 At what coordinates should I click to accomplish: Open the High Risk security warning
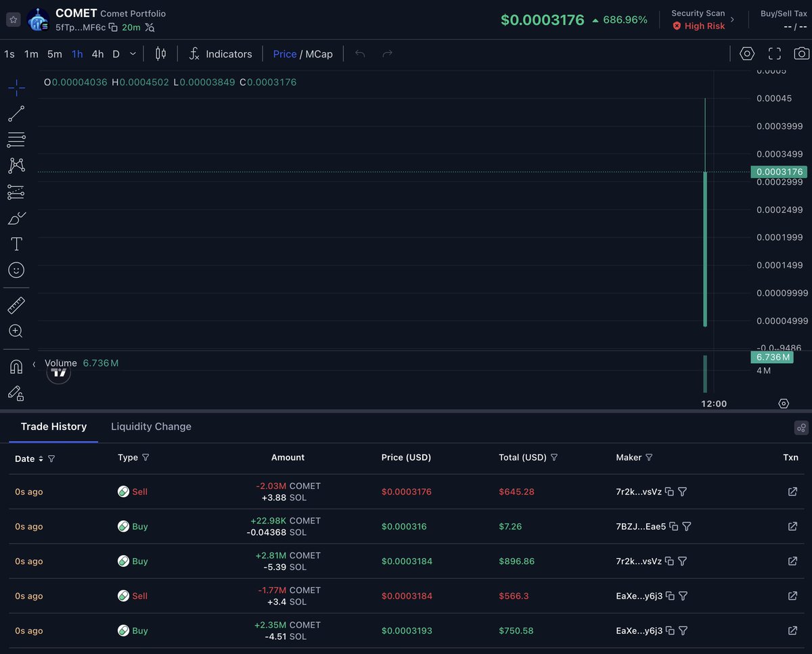(x=698, y=26)
